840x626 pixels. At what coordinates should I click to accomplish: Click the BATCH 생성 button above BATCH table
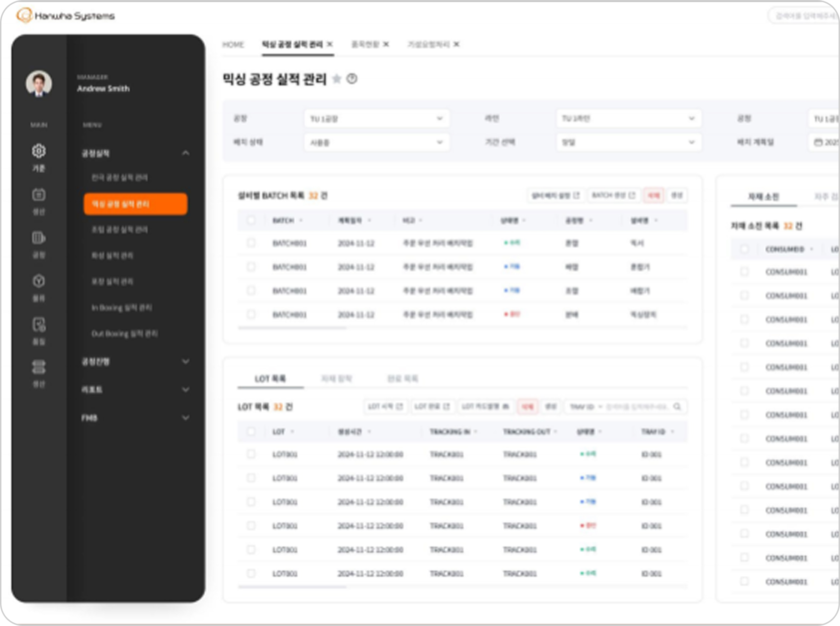(x=613, y=195)
